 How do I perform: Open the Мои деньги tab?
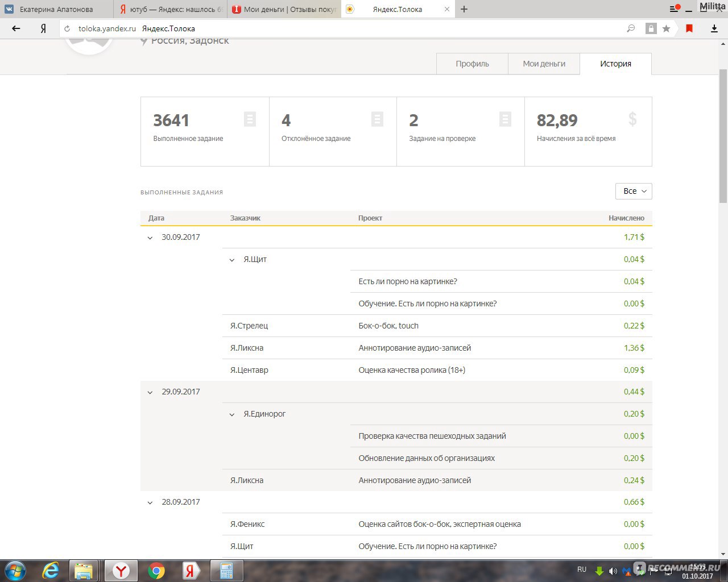click(544, 64)
